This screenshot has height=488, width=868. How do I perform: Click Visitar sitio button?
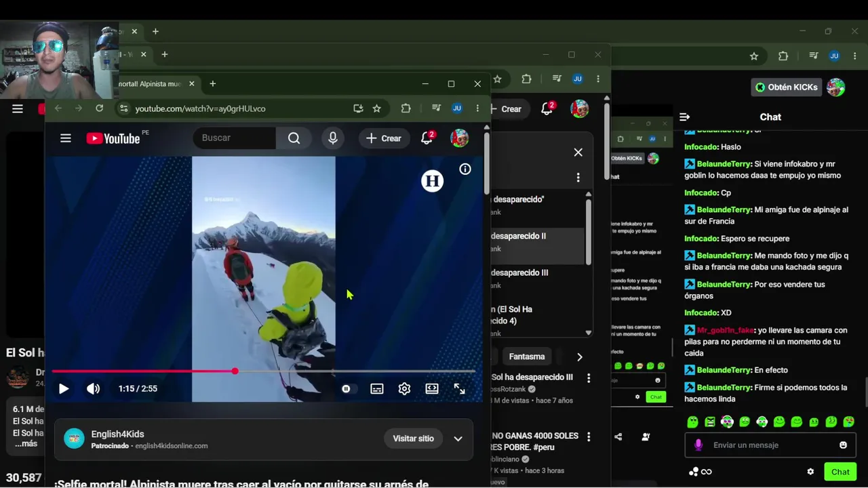click(413, 439)
